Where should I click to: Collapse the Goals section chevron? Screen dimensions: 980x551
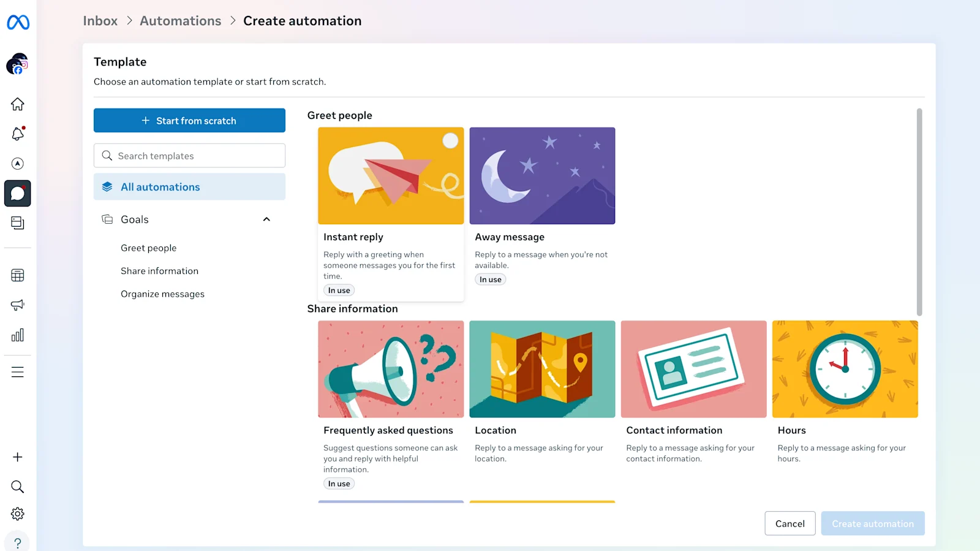pyautogui.click(x=266, y=219)
